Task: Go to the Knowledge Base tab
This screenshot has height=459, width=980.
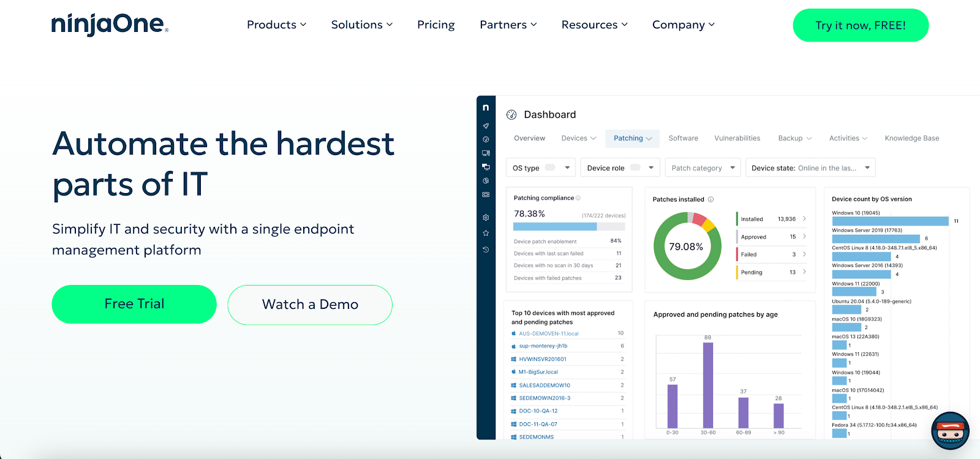Action: (x=912, y=138)
